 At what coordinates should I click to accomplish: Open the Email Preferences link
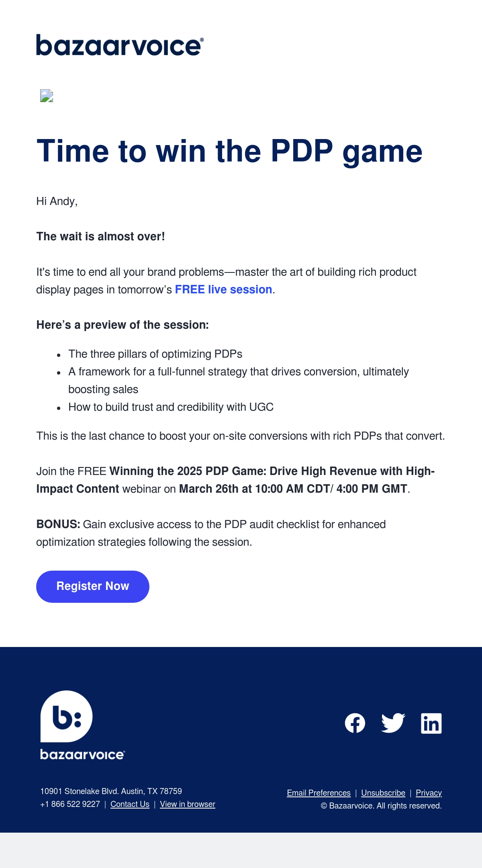coord(319,793)
